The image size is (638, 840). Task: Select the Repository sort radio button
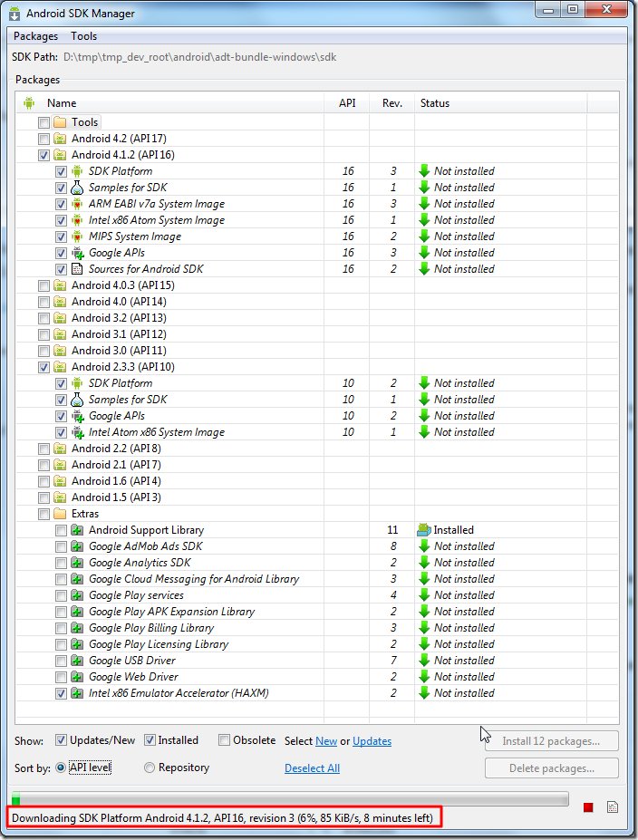(x=150, y=768)
